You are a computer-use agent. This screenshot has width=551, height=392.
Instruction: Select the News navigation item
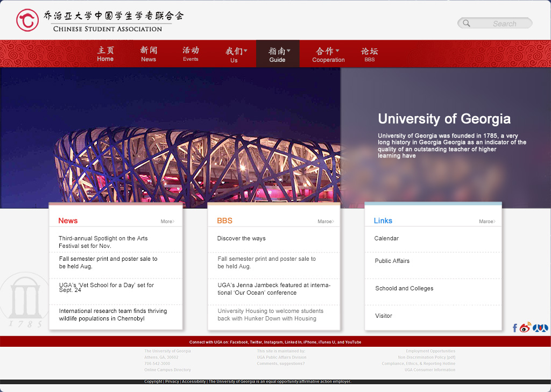[149, 54]
